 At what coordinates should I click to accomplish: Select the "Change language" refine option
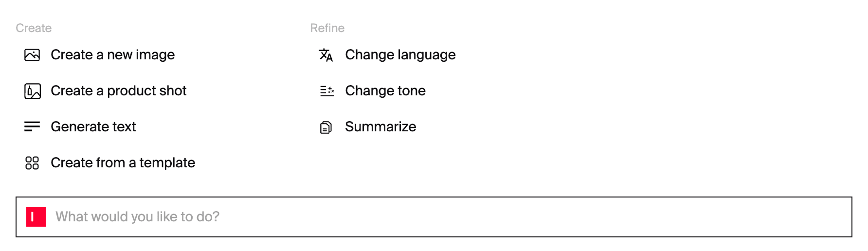click(400, 55)
